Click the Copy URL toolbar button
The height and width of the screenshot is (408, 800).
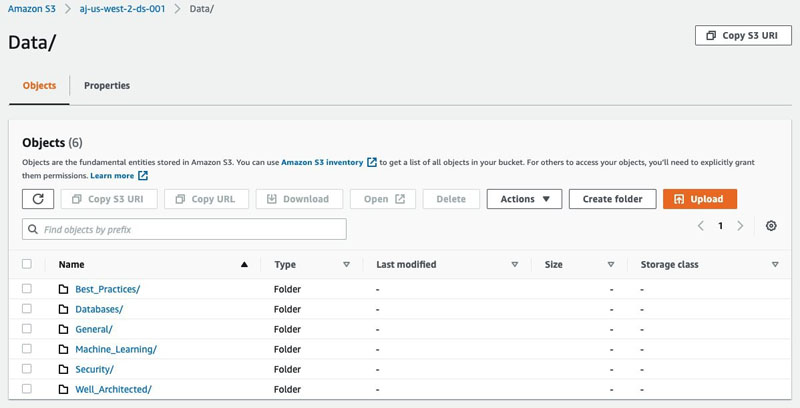(x=206, y=199)
